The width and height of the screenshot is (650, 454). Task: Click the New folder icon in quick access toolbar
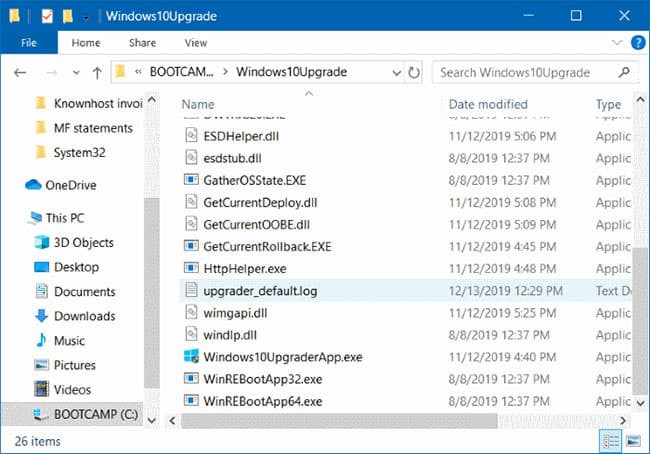click(68, 16)
